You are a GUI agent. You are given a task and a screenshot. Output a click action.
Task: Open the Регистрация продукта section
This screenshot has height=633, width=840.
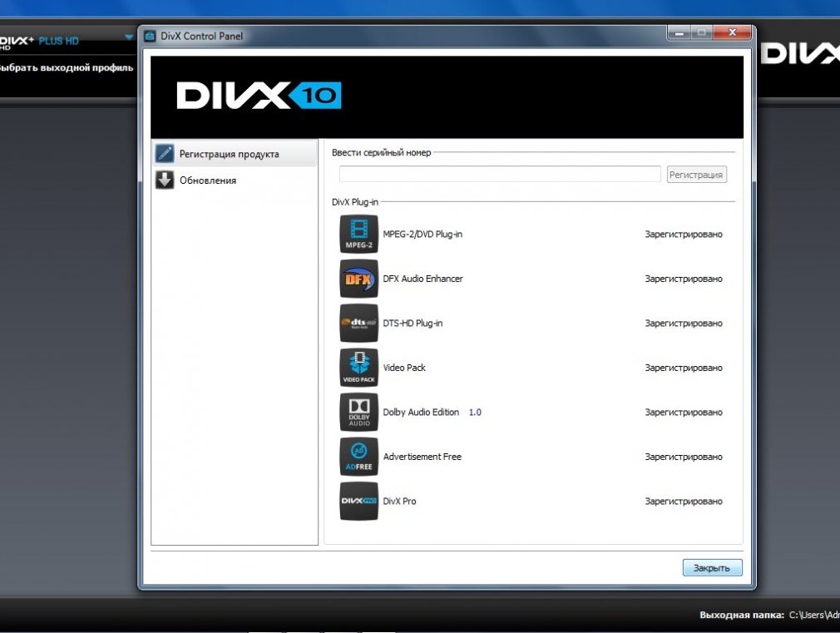[x=235, y=154]
